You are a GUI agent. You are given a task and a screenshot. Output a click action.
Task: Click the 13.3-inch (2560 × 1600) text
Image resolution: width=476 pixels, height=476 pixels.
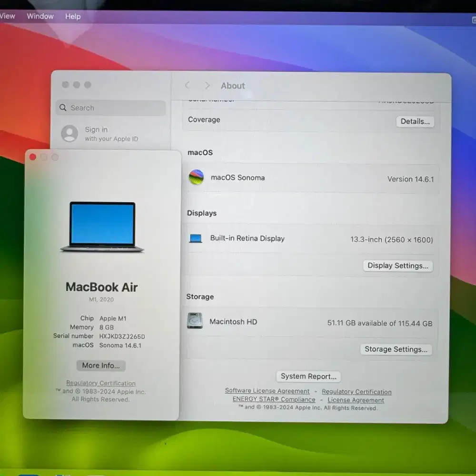(392, 239)
